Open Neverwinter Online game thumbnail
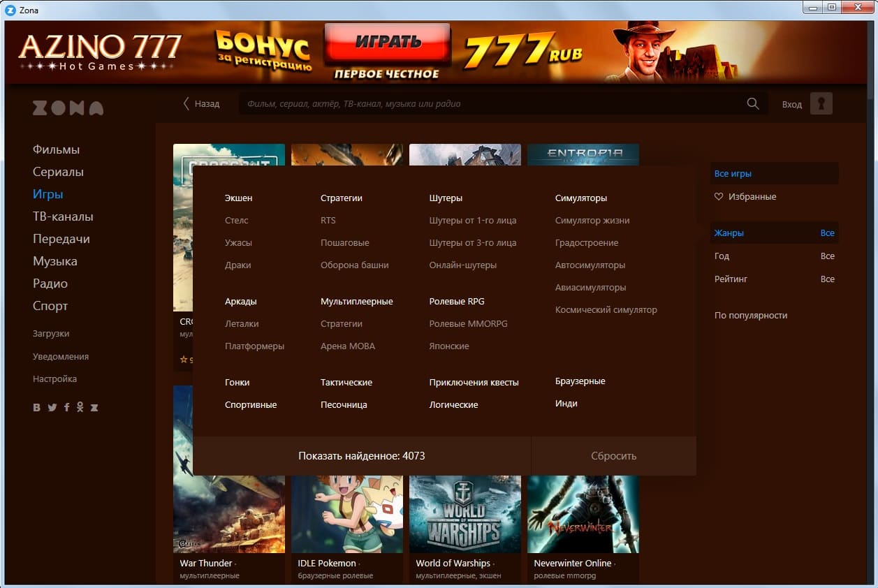The height and width of the screenshot is (588, 878). (583, 515)
